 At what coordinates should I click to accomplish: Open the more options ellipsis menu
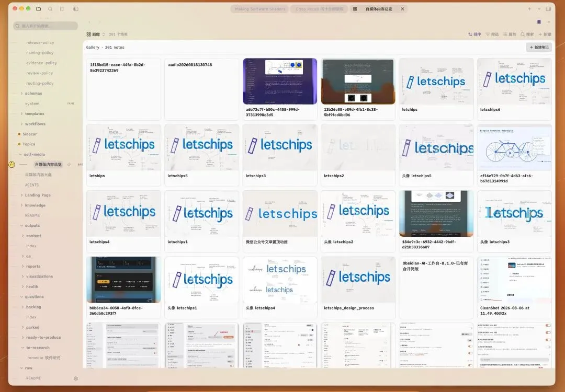(548, 22)
